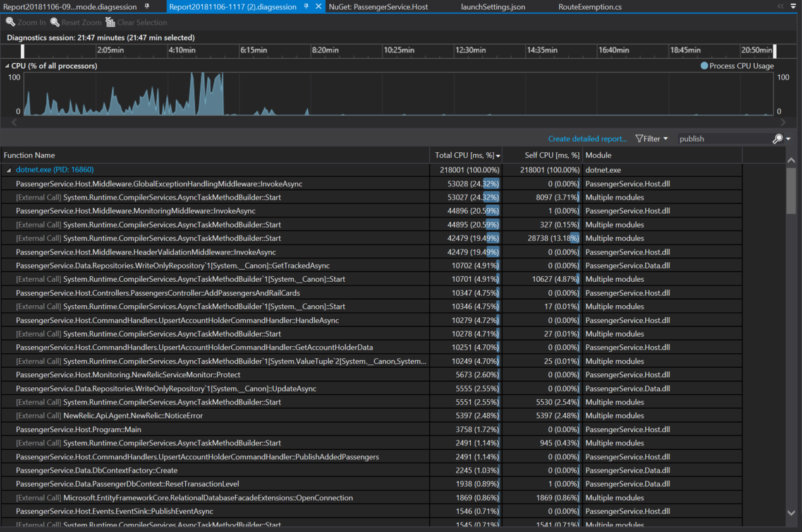This screenshot has height=532, width=802.
Task: Collapse the CPU (% of all processors) section
Action: (x=6, y=66)
